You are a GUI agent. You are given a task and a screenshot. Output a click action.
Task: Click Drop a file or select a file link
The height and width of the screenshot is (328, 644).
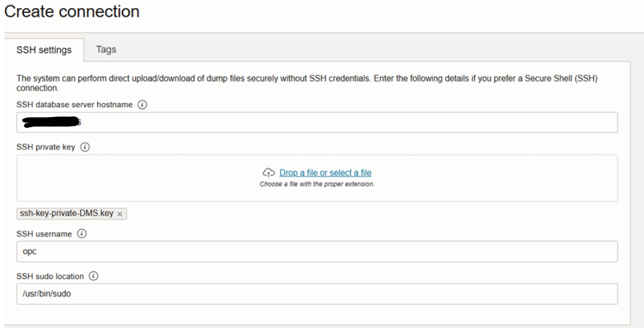point(325,172)
